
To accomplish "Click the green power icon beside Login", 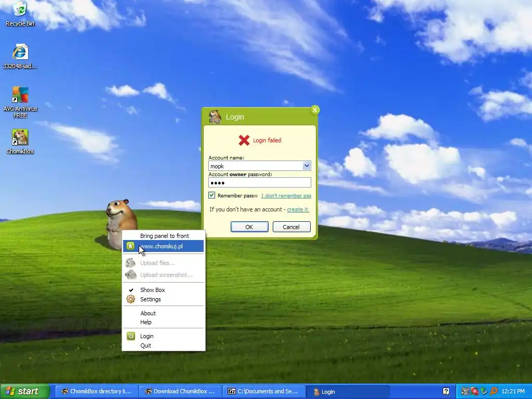I will point(131,336).
